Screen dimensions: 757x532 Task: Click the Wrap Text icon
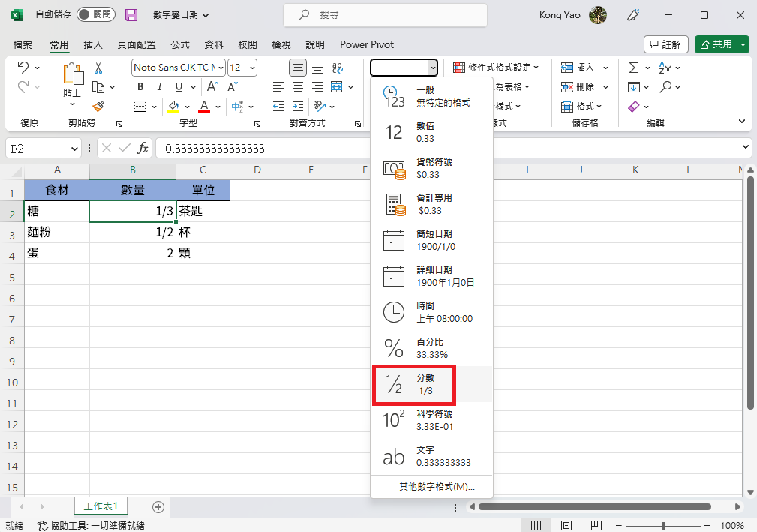(338, 68)
